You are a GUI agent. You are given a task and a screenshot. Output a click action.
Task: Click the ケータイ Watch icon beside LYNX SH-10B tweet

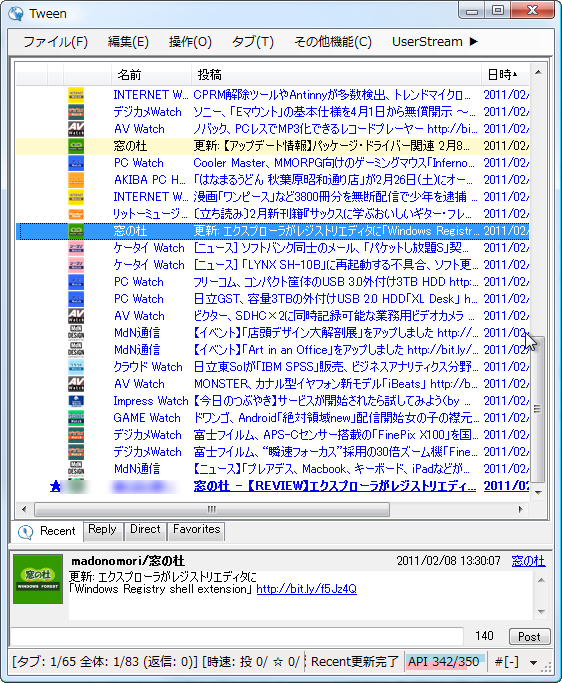coord(76,264)
